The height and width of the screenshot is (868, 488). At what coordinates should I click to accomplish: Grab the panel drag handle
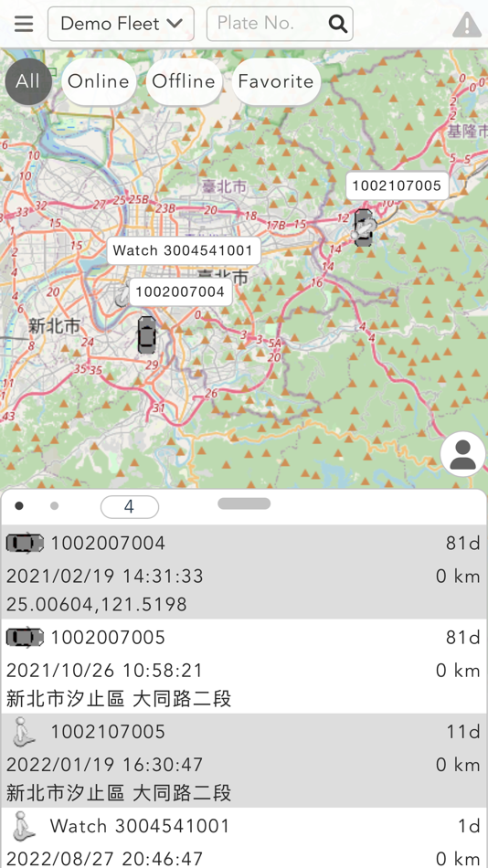click(244, 503)
